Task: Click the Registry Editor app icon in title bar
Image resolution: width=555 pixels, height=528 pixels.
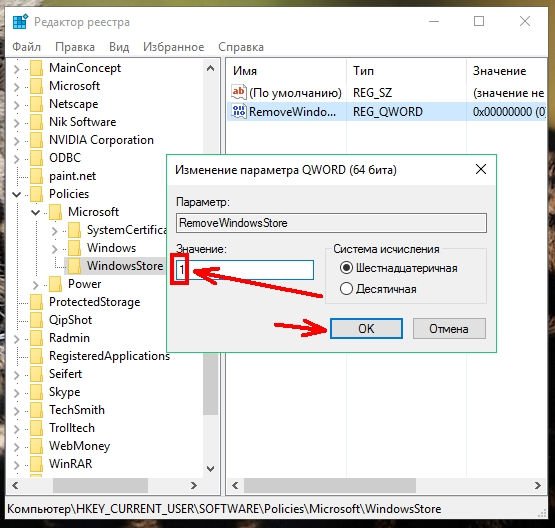Action: click(x=20, y=22)
